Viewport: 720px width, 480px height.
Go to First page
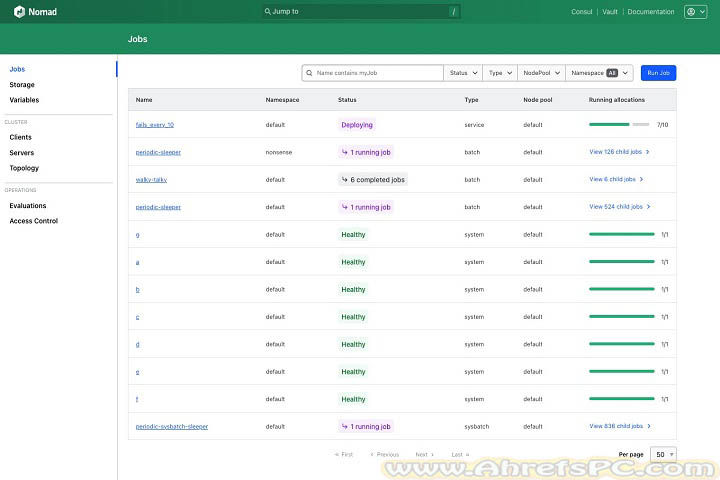pos(344,454)
